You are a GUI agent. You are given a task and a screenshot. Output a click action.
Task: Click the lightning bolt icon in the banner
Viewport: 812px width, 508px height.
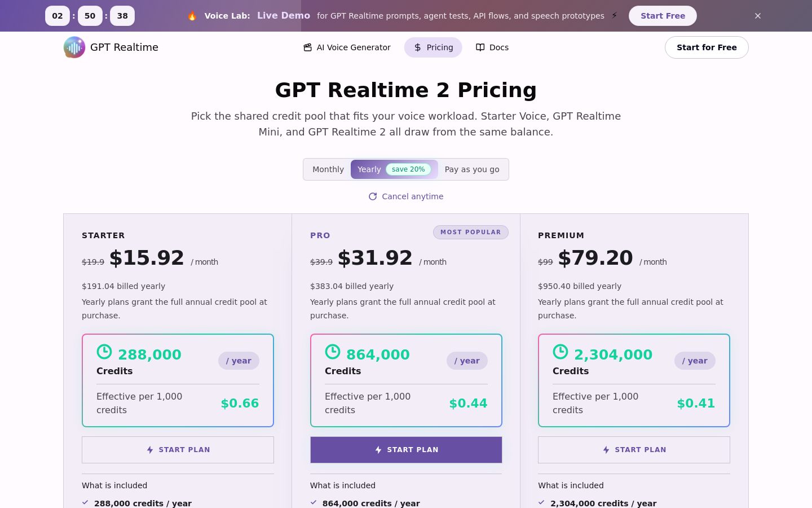[615, 16]
